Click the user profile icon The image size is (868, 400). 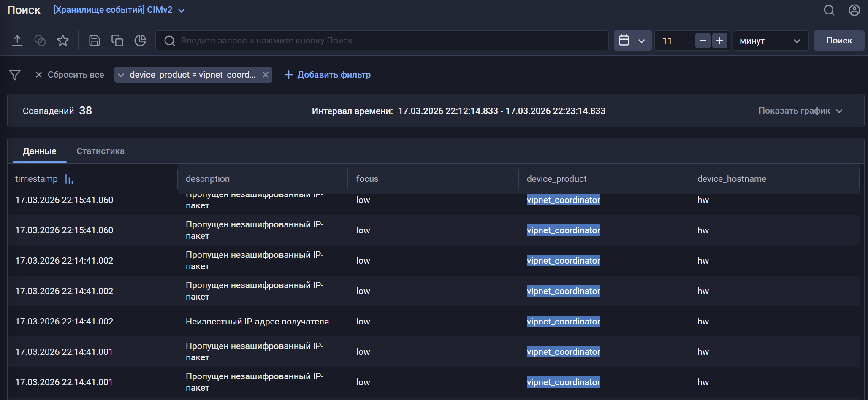(x=854, y=10)
